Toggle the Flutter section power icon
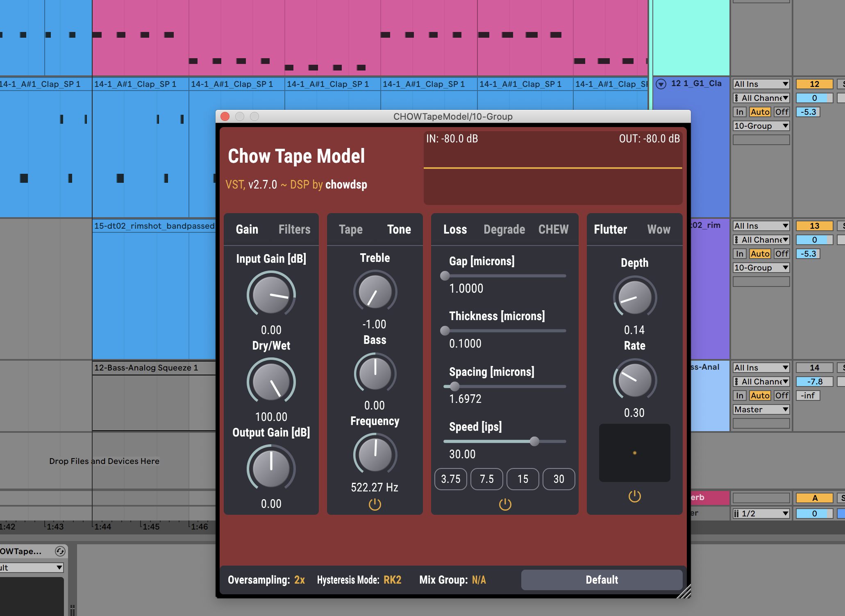The image size is (845, 616). pos(634,496)
